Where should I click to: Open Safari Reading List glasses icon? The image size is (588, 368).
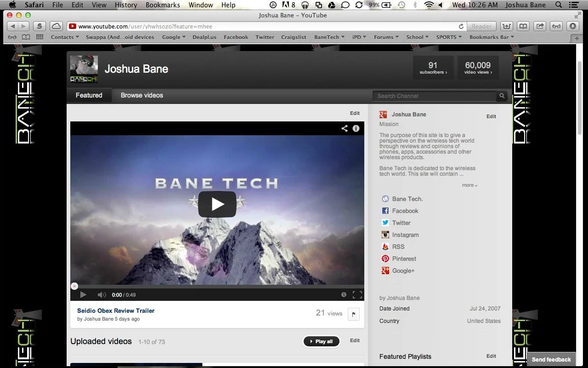pos(12,37)
